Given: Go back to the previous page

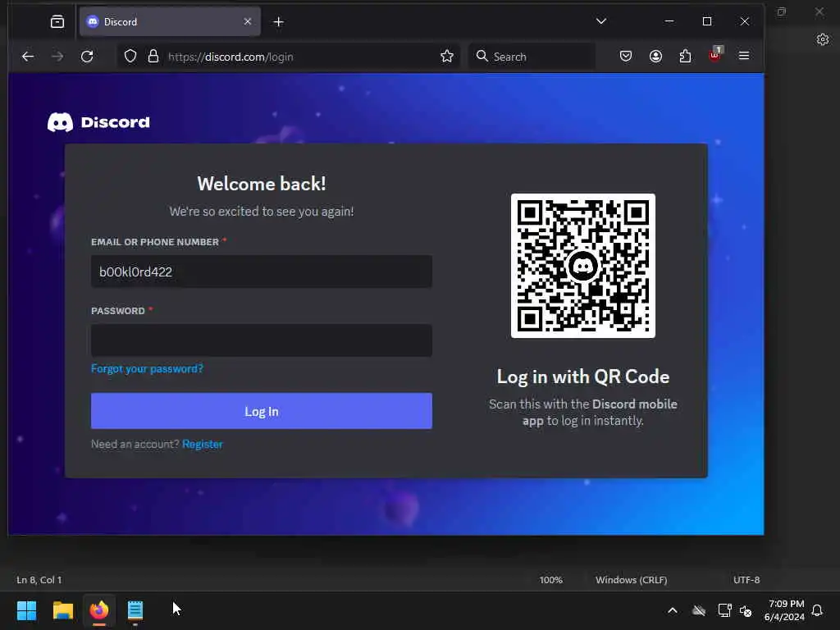Looking at the screenshot, I should point(28,57).
